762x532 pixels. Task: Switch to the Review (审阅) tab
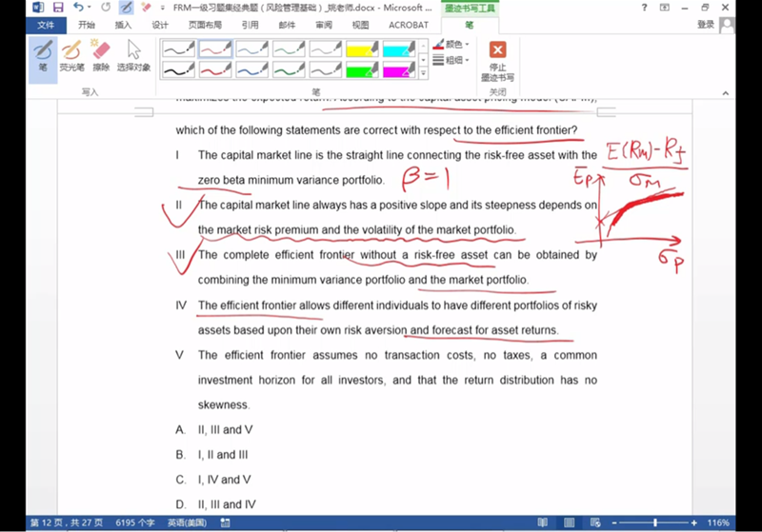324,25
